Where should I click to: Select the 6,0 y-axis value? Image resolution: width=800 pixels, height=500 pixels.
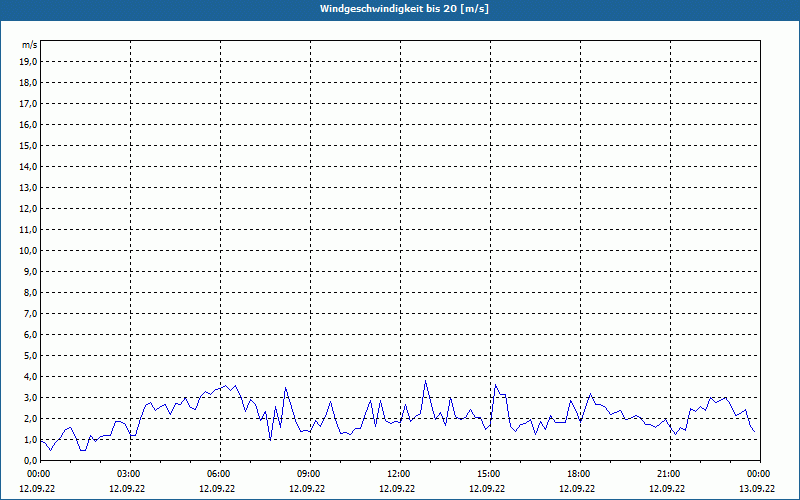31,334
